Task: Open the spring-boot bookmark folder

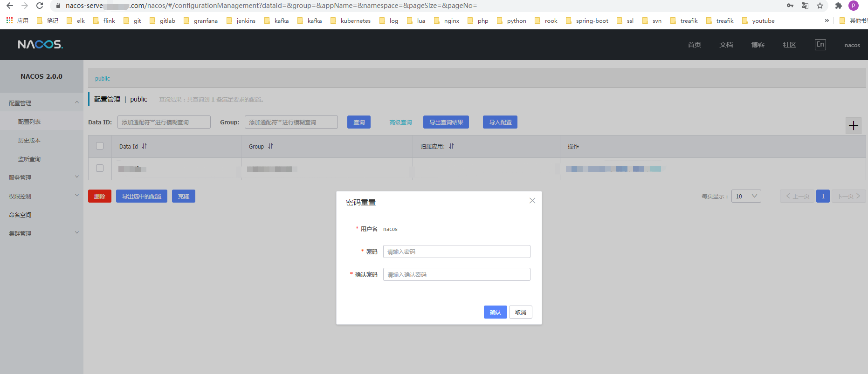Action: click(x=587, y=20)
